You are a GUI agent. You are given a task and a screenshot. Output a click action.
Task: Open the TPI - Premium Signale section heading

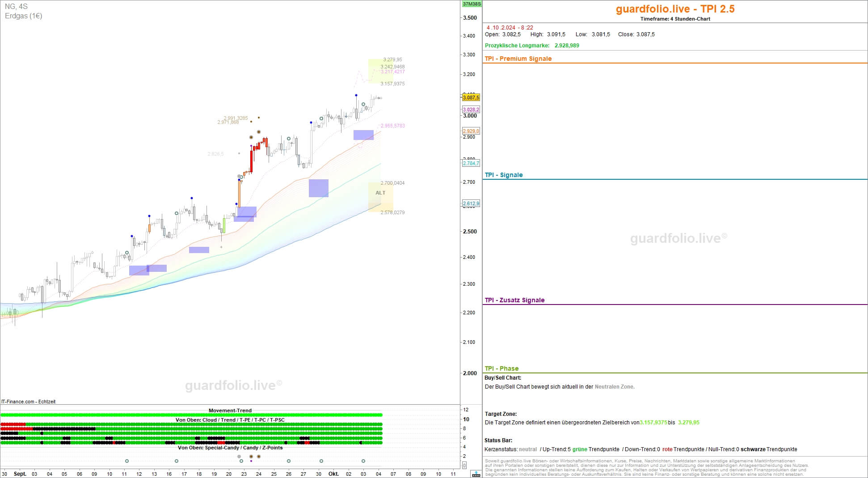[518, 59]
